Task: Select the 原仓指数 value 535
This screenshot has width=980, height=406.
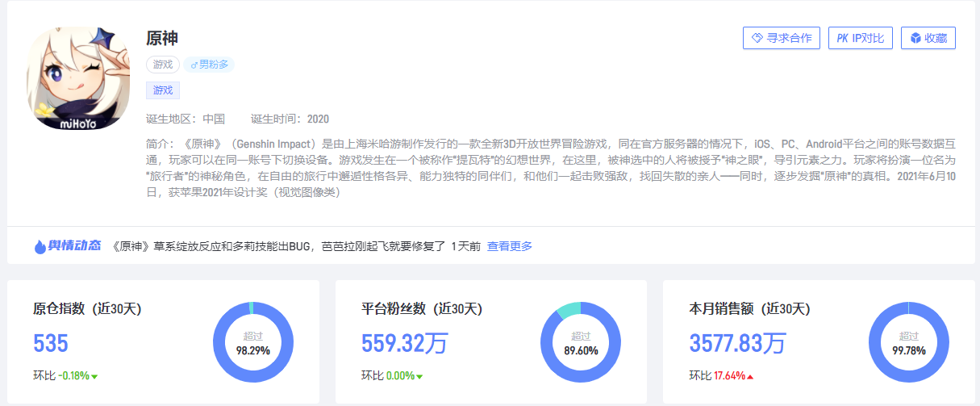Action: point(51,343)
